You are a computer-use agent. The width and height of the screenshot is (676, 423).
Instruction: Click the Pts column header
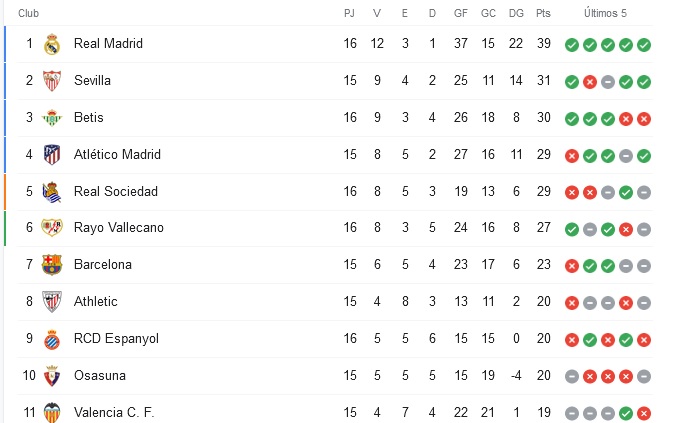543,13
